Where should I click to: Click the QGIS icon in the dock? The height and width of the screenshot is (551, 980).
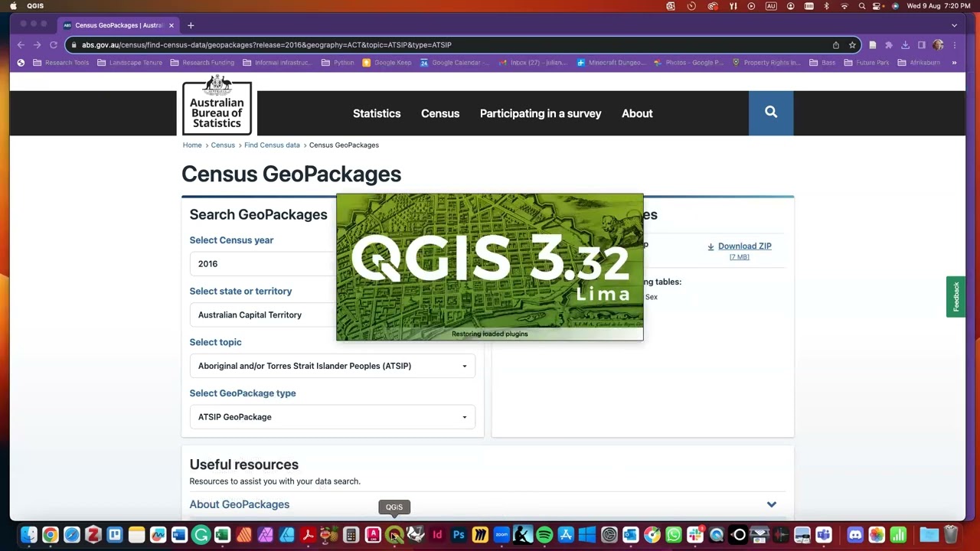394,535
